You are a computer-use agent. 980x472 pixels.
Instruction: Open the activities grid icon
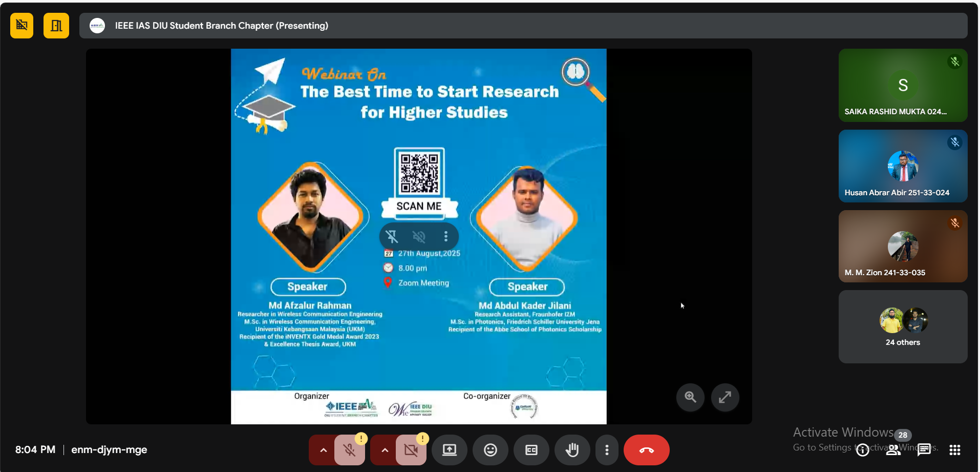point(955,450)
